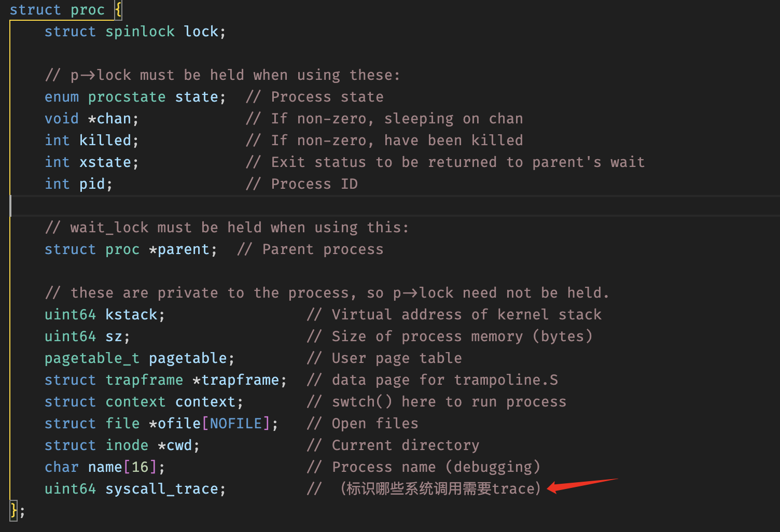
Task: Click the red arrow annotation
Action: coord(582,486)
